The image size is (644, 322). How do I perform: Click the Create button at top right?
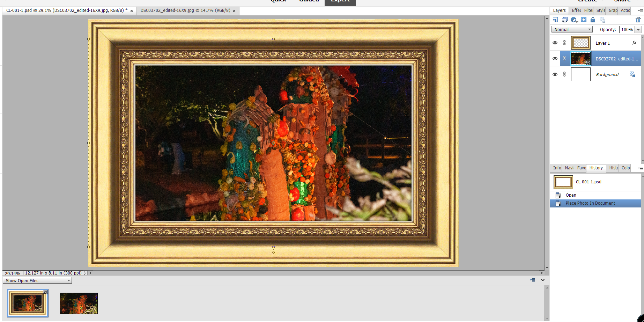[x=587, y=1]
